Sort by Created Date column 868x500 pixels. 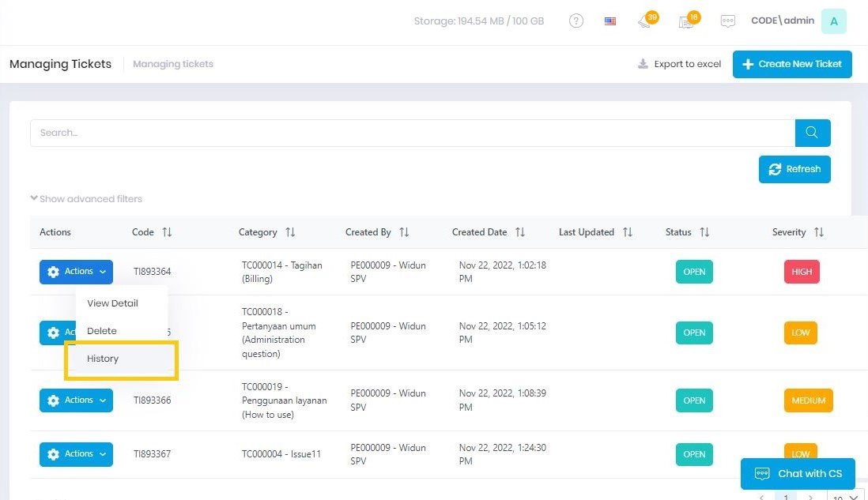[x=519, y=232]
